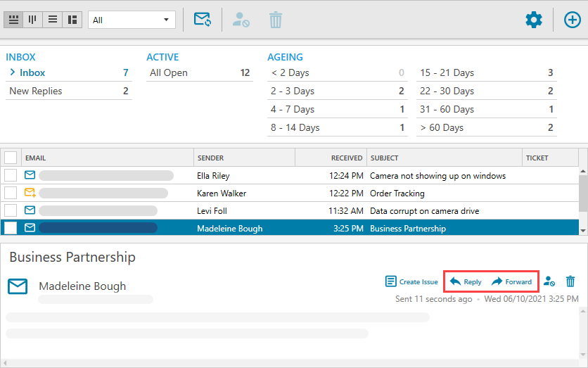Click envelope icon in Ella Riley row
Image resolution: width=588 pixels, height=368 pixels.
pos(30,175)
